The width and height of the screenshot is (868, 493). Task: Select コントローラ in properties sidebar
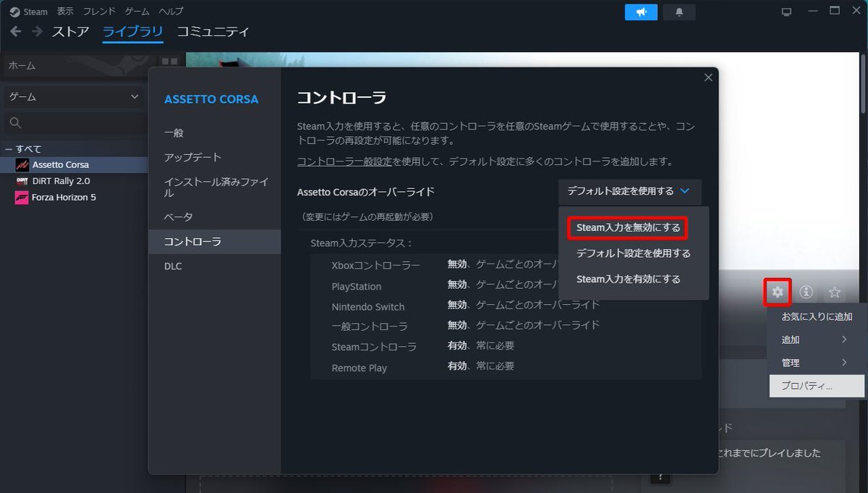[x=214, y=242]
